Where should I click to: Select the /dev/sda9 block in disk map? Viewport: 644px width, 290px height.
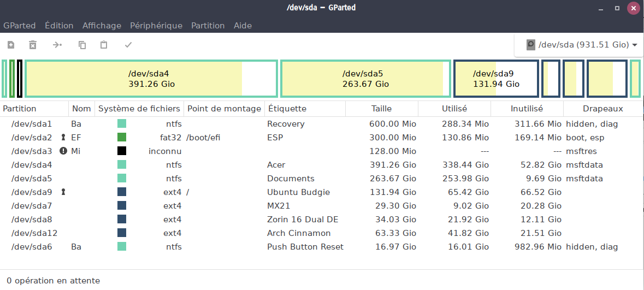[x=496, y=79]
